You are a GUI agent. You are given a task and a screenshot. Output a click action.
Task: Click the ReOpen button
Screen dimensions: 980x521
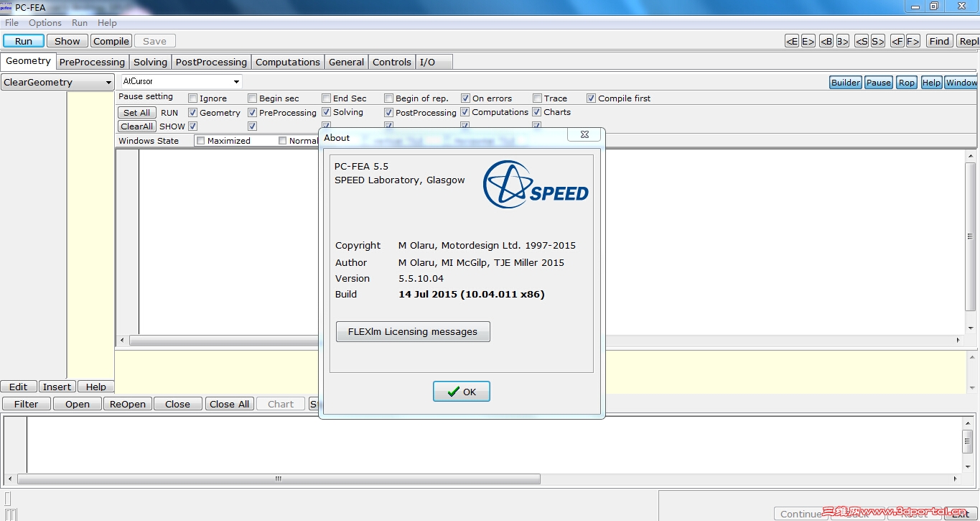[x=128, y=404]
